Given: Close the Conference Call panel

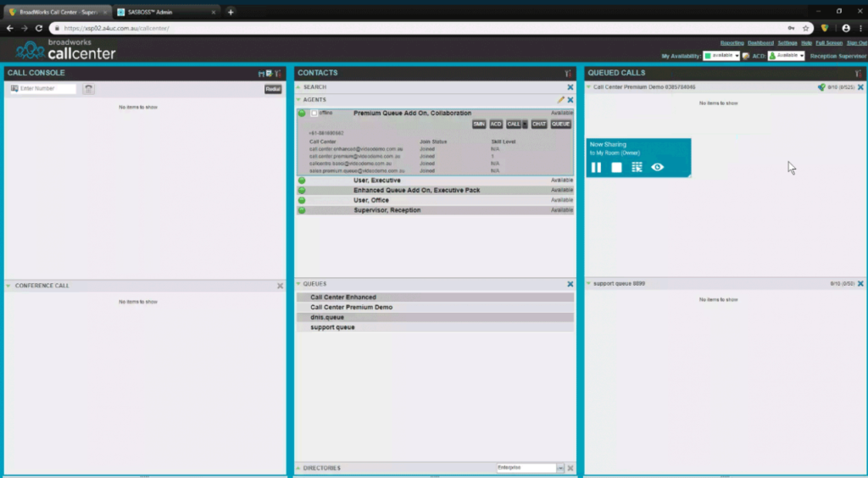Looking at the screenshot, I should pyautogui.click(x=280, y=286).
